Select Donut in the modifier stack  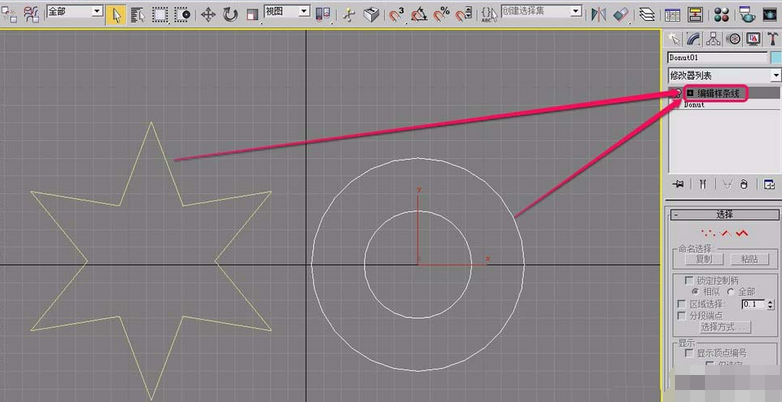pyautogui.click(x=694, y=105)
